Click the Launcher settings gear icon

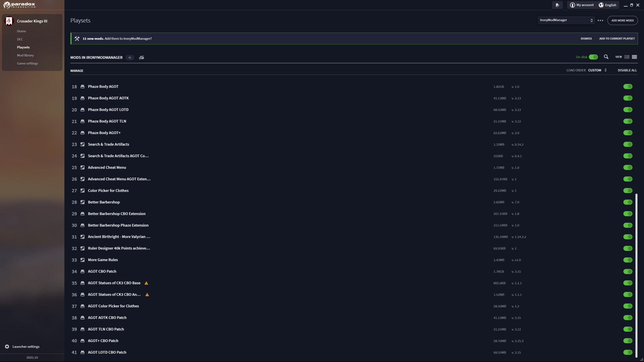7,347
